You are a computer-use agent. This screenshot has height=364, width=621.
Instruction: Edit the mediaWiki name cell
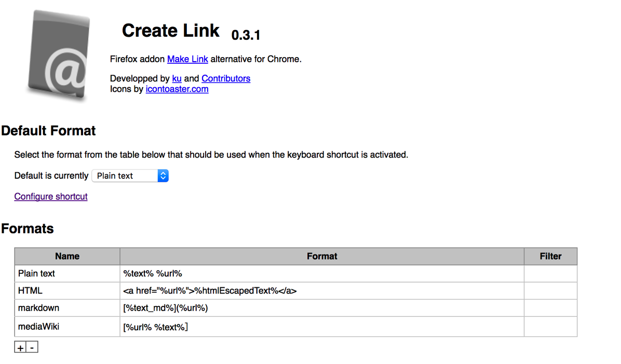pyautogui.click(x=67, y=327)
